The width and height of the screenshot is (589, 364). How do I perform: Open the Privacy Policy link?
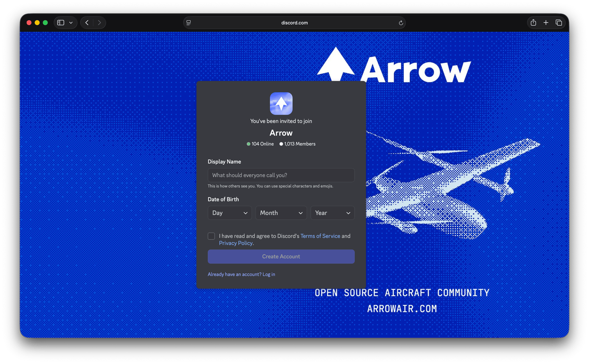(x=236, y=243)
